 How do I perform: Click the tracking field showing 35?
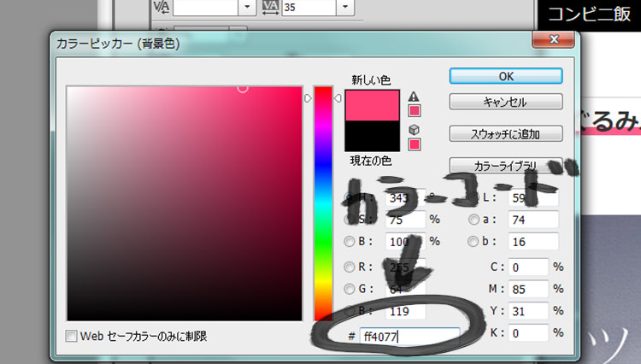[x=309, y=7]
